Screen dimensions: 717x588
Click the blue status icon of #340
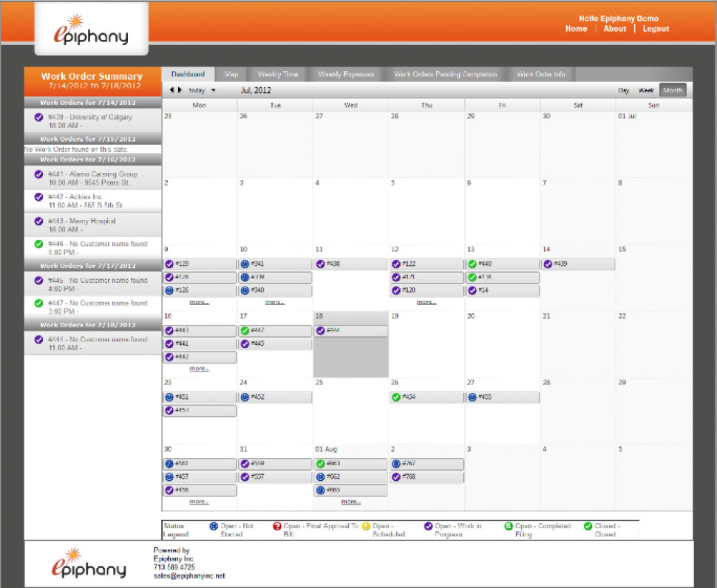245,290
